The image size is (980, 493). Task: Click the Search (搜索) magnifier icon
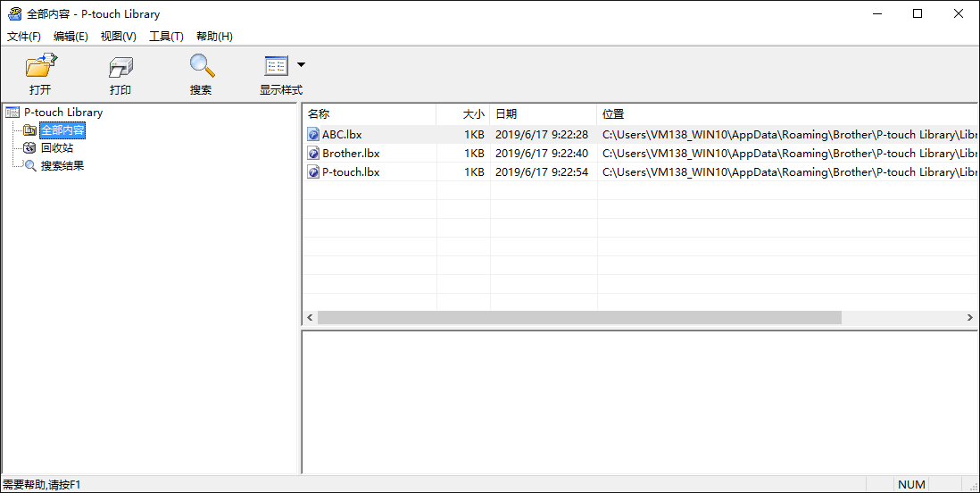click(201, 66)
